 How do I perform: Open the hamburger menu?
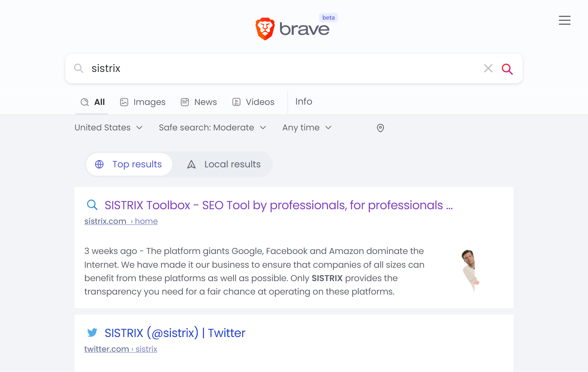point(564,20)
